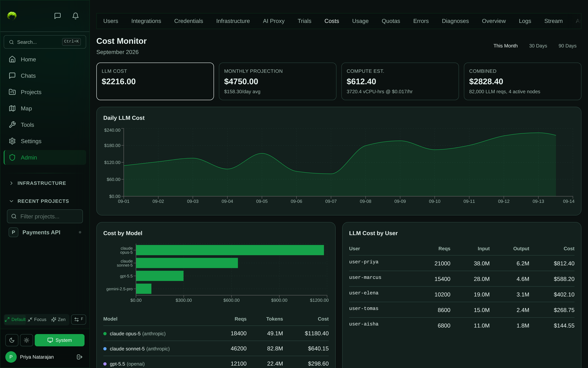The height and width of the screenshot is (368, 588).
Task: Click the claude opus-5 bar in chart
Action: [230, 250]
